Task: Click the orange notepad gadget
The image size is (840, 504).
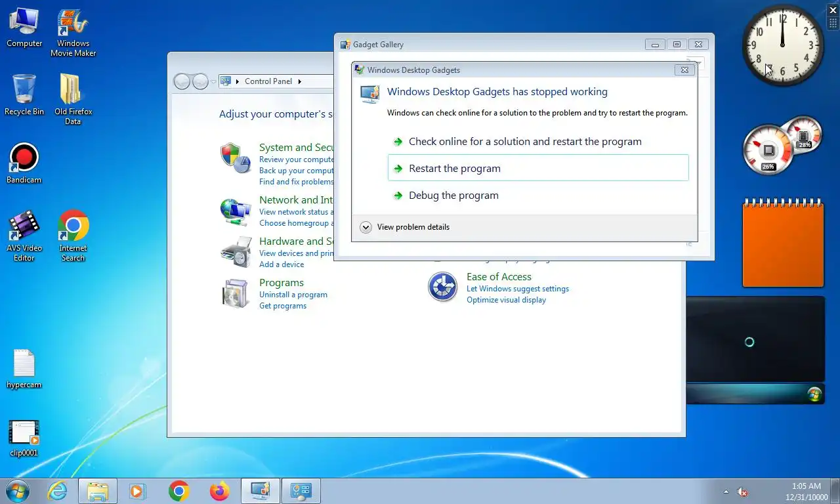Action: click(783, 243)
